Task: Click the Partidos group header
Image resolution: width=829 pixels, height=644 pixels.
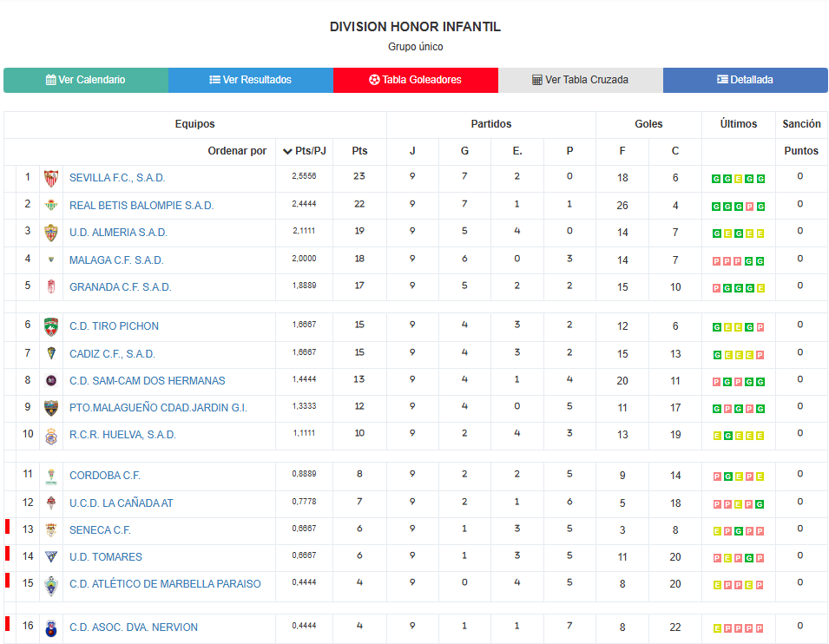Action: tap(491, 124)
